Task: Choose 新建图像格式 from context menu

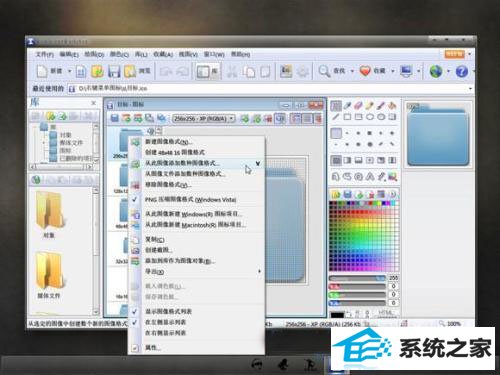Action: pyautogui.click(x=197, y=142)
